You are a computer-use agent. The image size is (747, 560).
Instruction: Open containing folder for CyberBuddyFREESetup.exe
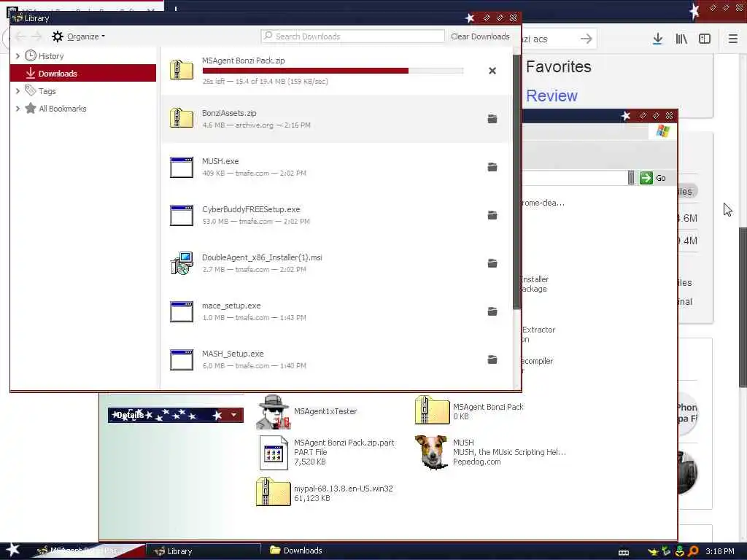(492, 215)
